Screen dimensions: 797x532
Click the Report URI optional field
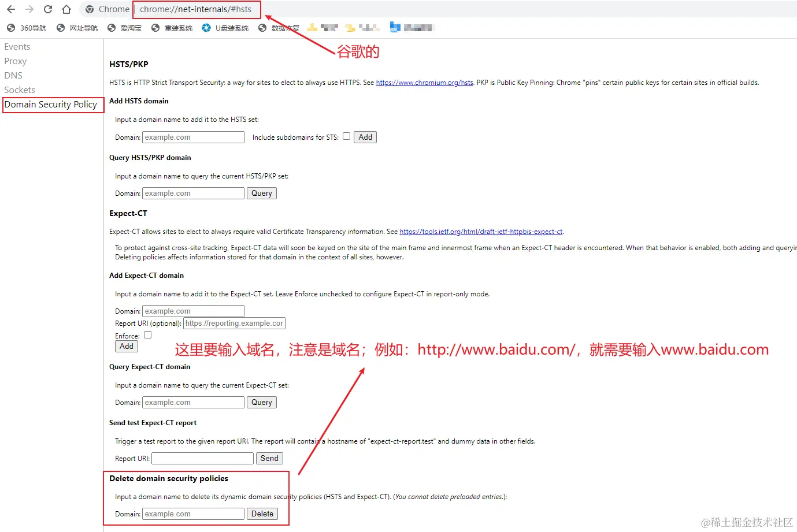coord(234,323)
